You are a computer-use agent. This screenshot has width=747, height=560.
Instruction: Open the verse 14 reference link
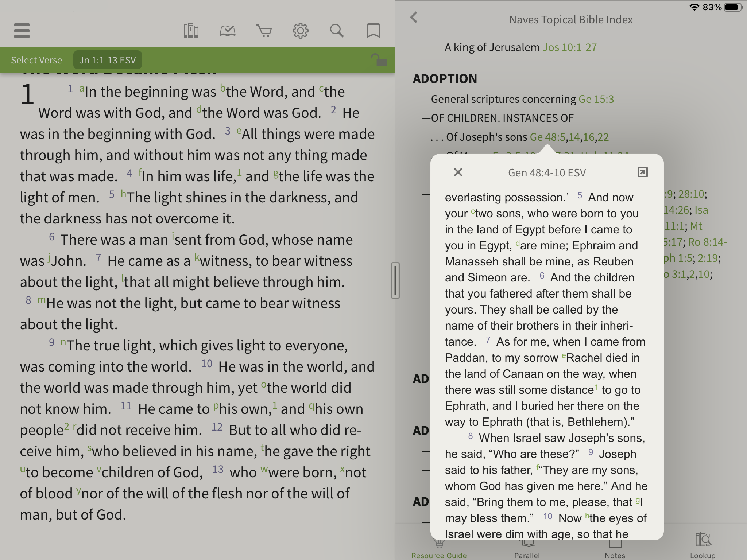click(x=574, y=137)
